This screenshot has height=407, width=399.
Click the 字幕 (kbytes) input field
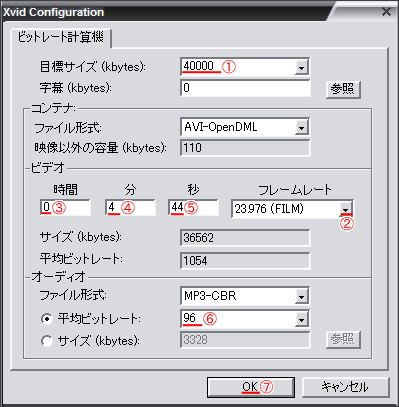(245, 88)
